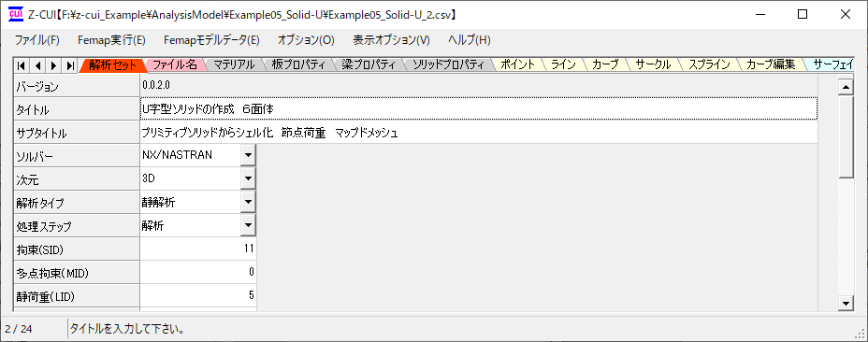868x342 pixels.
Task: Click the 多点拘束(MID) row label
Action: pyautogui.click(x=77, y=272)
